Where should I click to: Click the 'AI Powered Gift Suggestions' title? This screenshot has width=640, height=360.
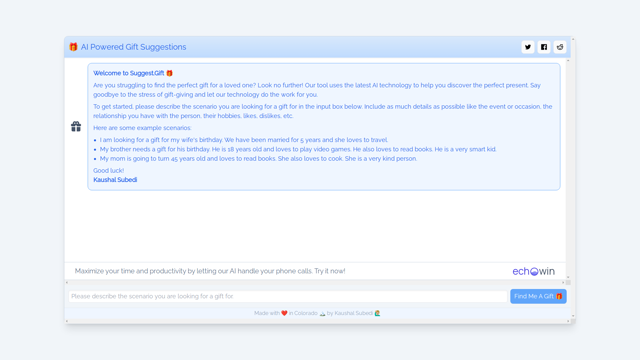133,47
